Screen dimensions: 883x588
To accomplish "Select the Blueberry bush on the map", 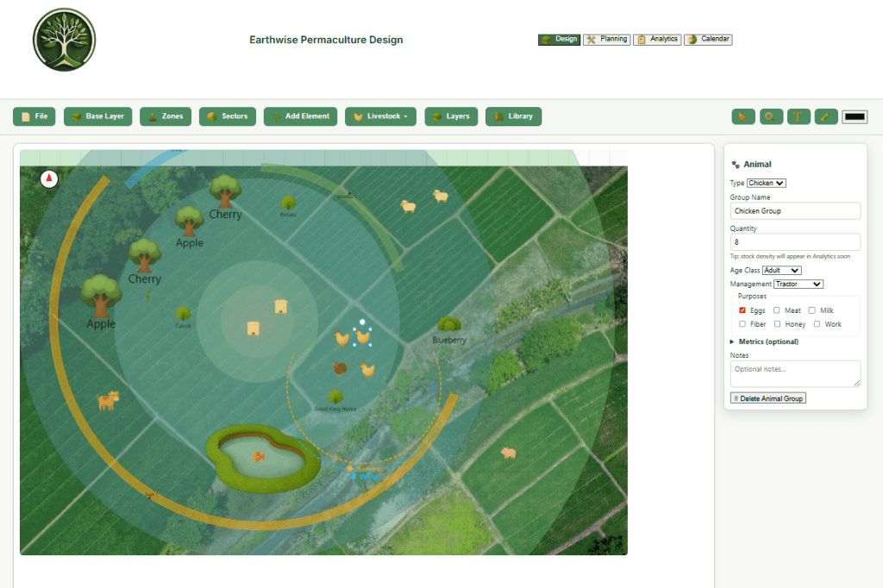I will tap(448, 325).
